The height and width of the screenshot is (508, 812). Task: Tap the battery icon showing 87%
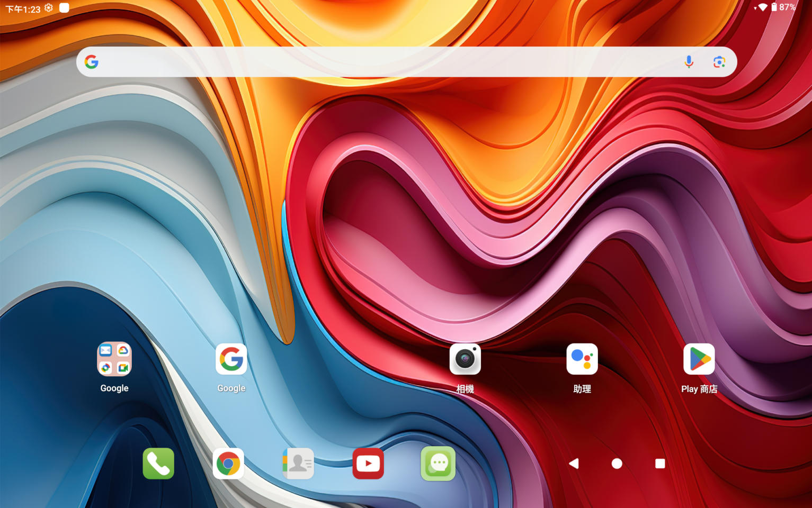point(774,7)
